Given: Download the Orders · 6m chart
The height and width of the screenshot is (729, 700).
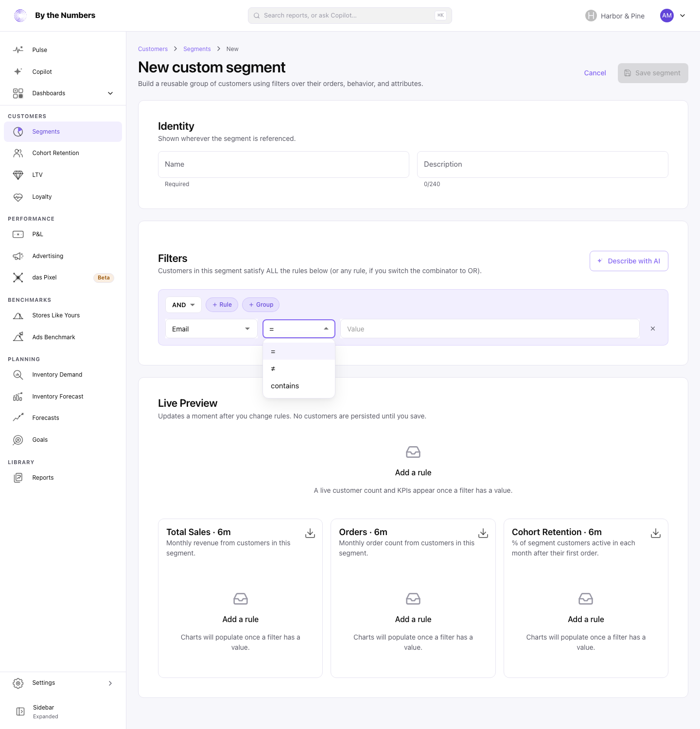Looking at the screenshot, I should click(x=483, y=533).
